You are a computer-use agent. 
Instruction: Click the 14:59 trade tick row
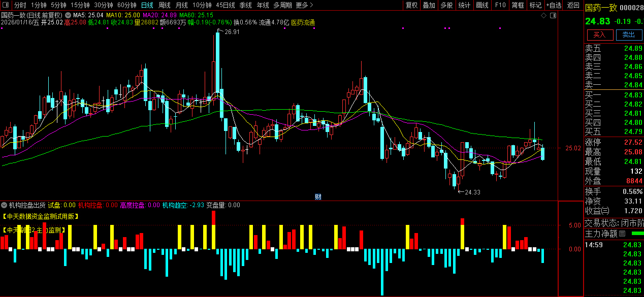click(x=614, y=245)
